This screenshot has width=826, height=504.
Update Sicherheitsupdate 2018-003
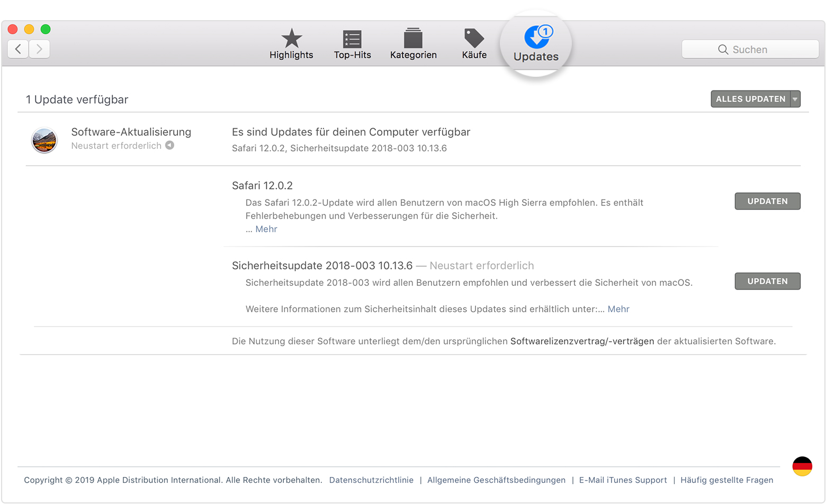pyautogui.click(x=767, y=281)
